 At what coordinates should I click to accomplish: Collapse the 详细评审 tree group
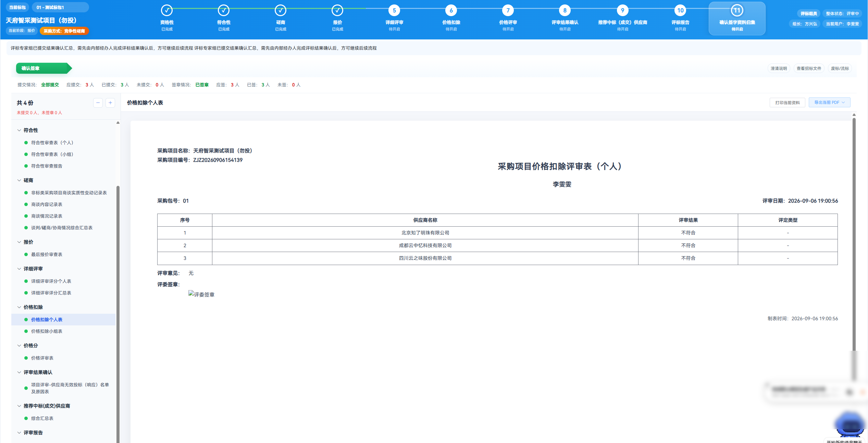pyautogui.click(x=19, y=269)
